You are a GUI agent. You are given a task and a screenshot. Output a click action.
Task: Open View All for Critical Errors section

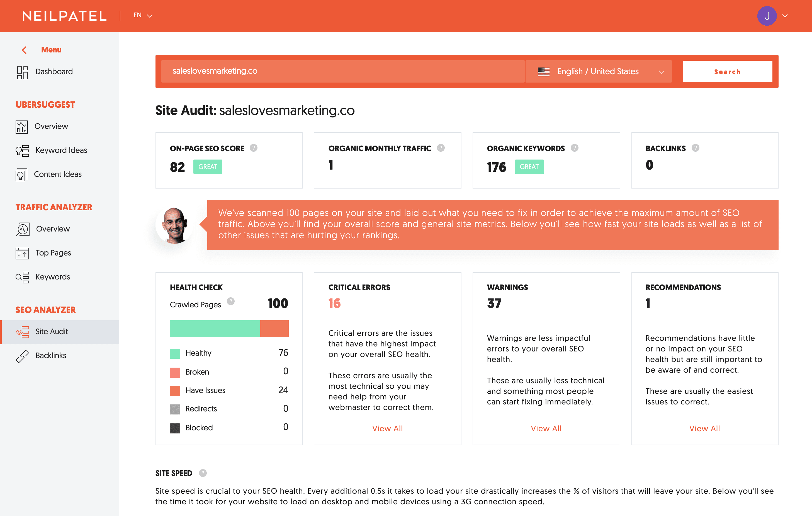click(x=386, y=428)
